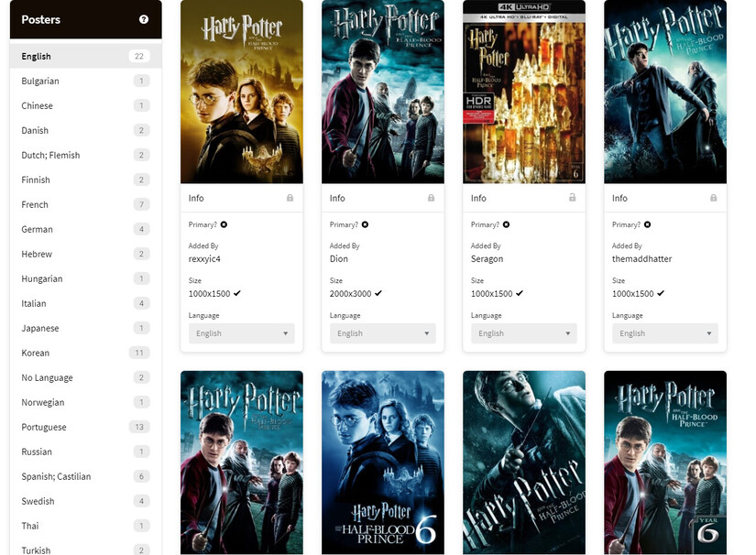This screenshot has height=555, width=756.
Task: Open the poster labeled Year 6
Action: (x=665, y=462)
